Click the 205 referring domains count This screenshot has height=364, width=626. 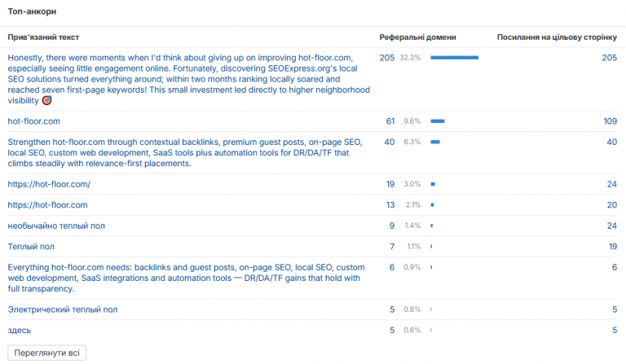[x=387, y=58]
